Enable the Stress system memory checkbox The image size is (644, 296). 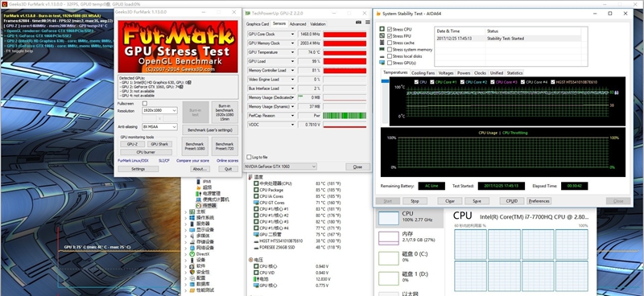[x=390, y=50]
